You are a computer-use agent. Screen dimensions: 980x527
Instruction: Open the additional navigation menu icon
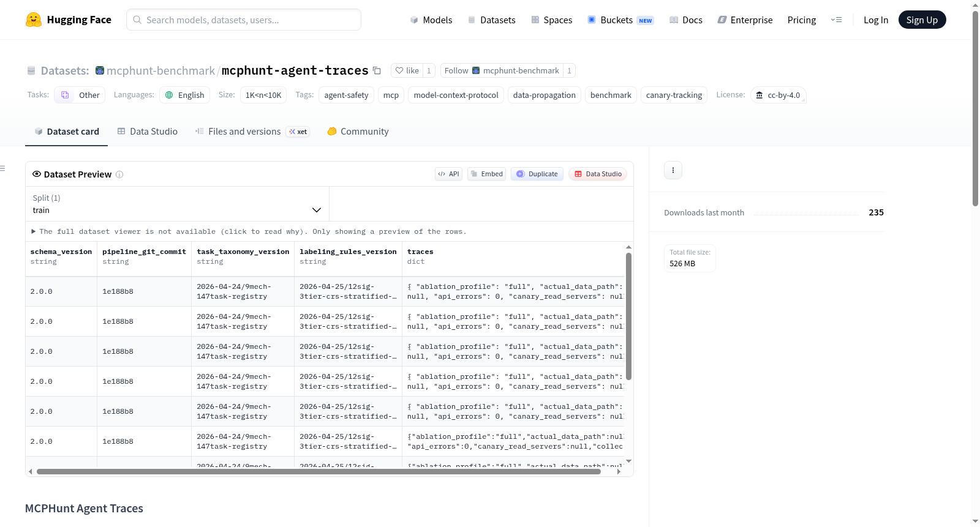pyautogui.click(x=836, y=20)
